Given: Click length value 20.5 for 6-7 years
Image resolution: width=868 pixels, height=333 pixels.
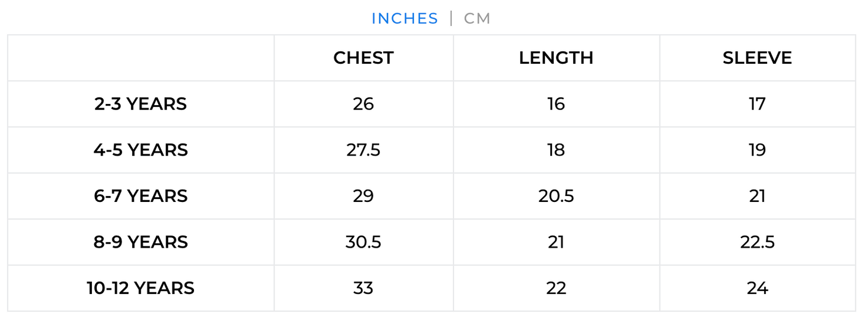Looking at the screenshot, I should coord(556,196).
